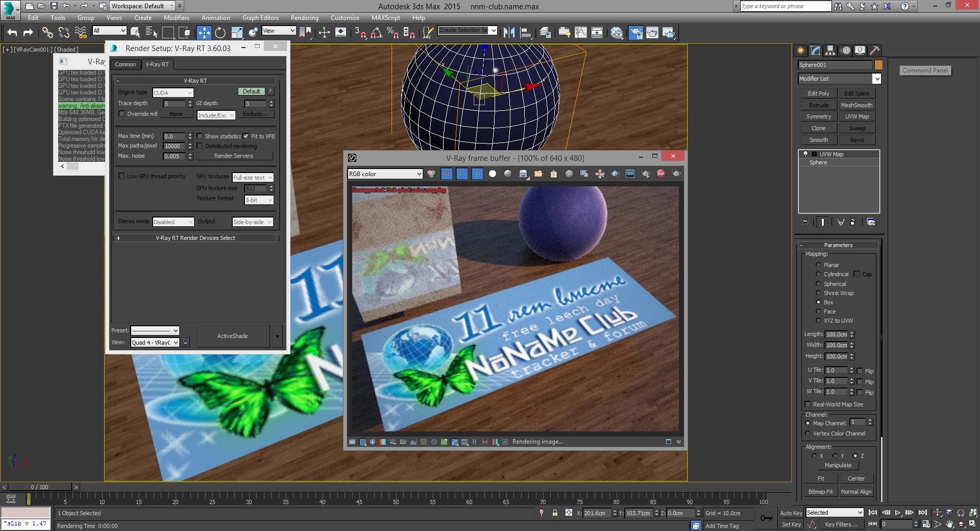Viewport: 980px width, 531px height.
Task: Open the Rendering menu
Action: 304,17
